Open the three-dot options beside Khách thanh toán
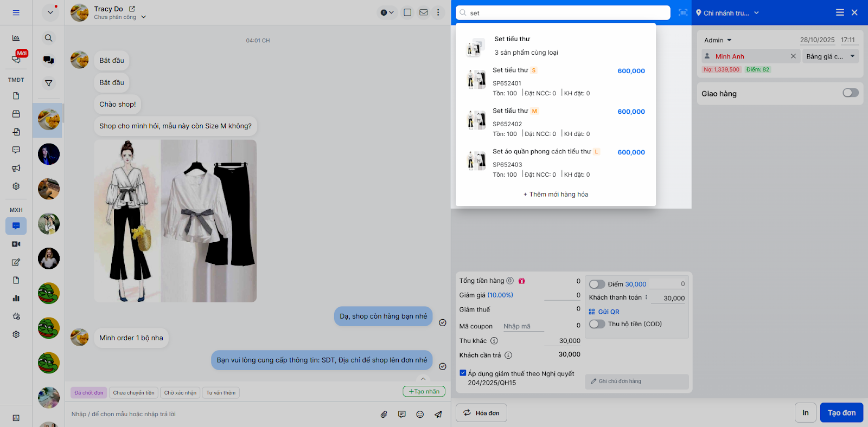 (646, 297)
